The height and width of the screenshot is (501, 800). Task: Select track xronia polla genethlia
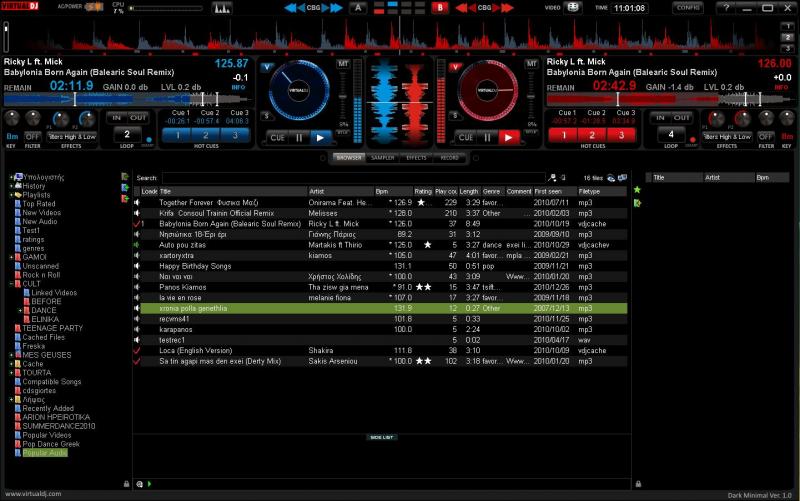[x=380, y=308]
